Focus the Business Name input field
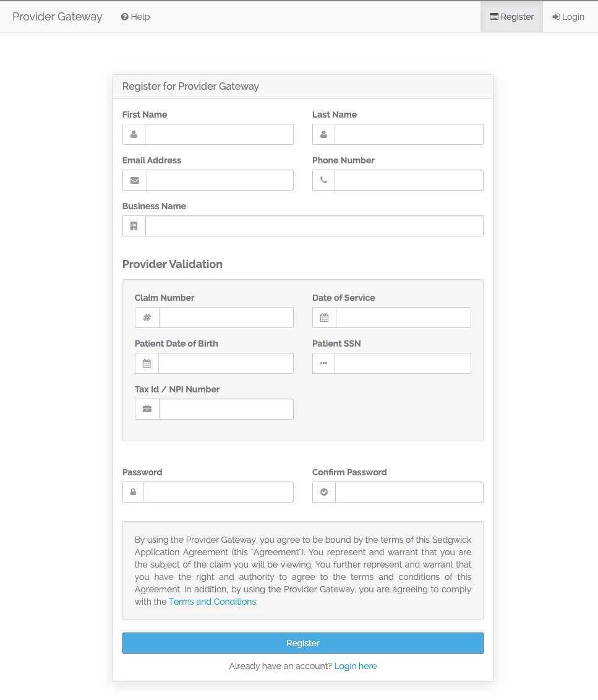The image size is (598, 700). coord(314,226)
